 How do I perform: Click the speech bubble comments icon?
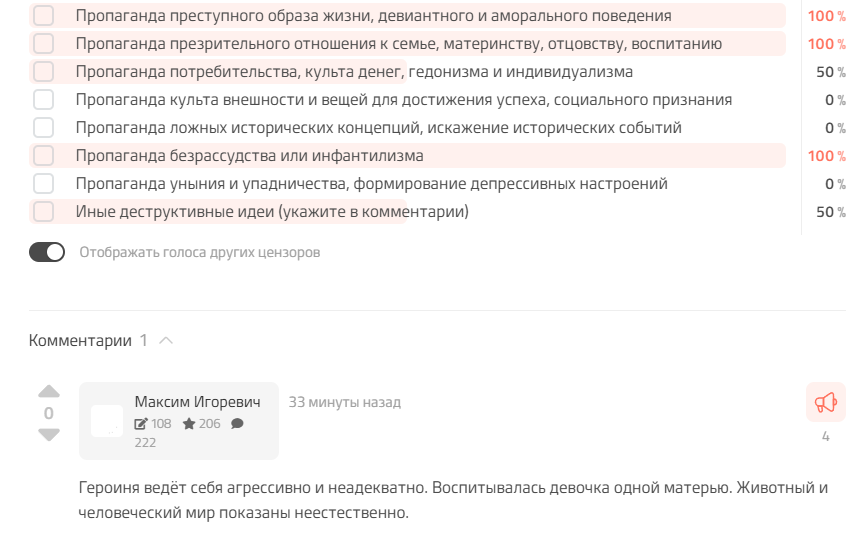click(x=237, y=424)
